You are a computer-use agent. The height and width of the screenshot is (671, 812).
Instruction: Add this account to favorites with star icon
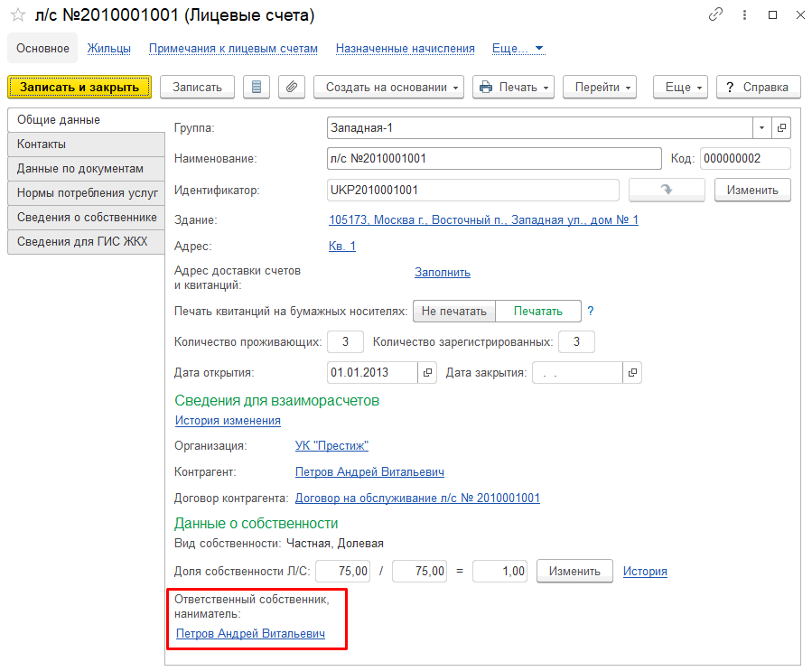tap(17, 15)
